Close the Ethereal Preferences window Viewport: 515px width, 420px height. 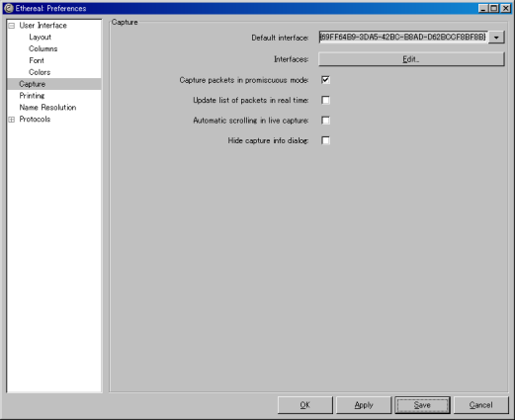(505, 8)
